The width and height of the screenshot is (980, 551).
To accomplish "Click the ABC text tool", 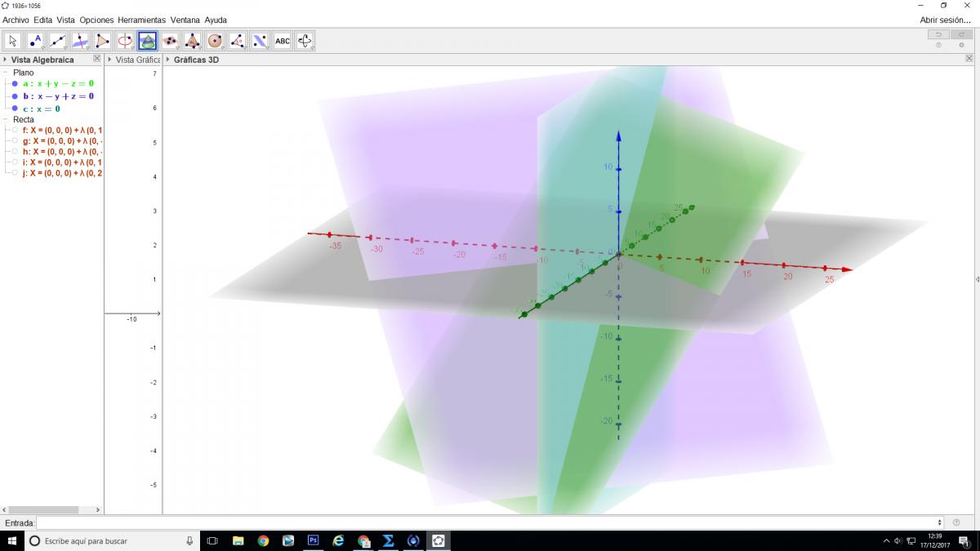I will tap(282, 41).
